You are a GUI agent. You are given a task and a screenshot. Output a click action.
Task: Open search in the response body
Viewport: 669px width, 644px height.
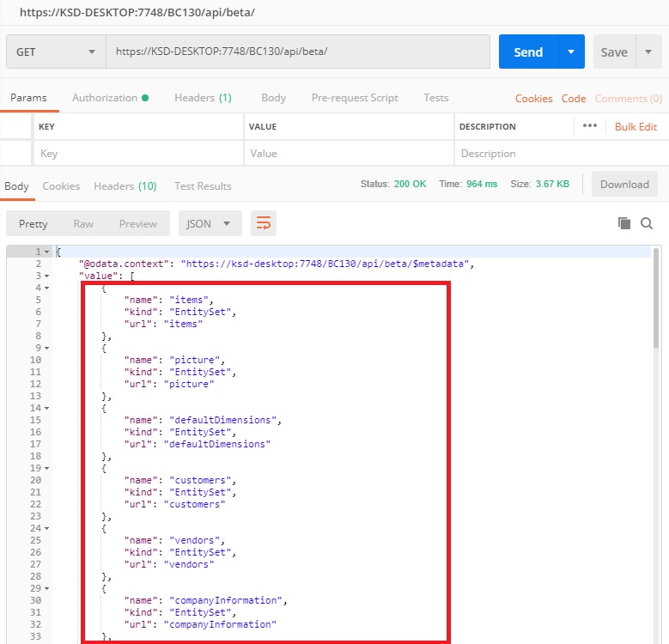tap(647, 223)
